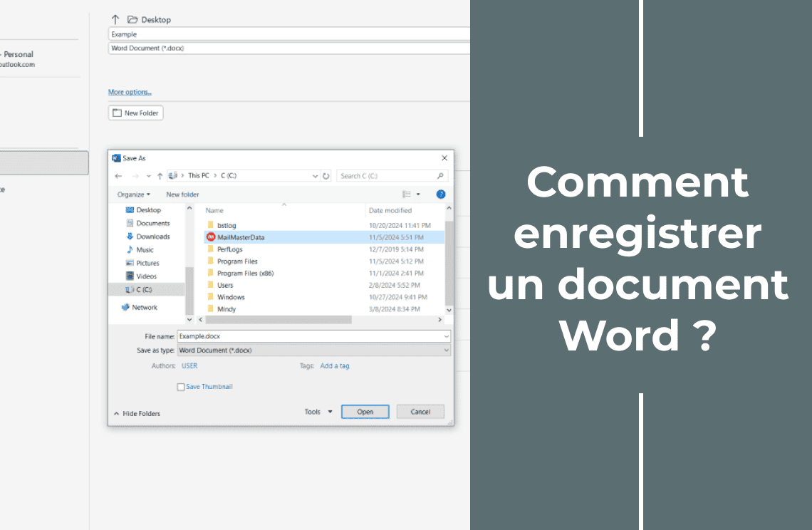Click the magnifier icon in search box
Image resolution: width=812 pixels, height=530 pixels.
[x=440, y=176]
